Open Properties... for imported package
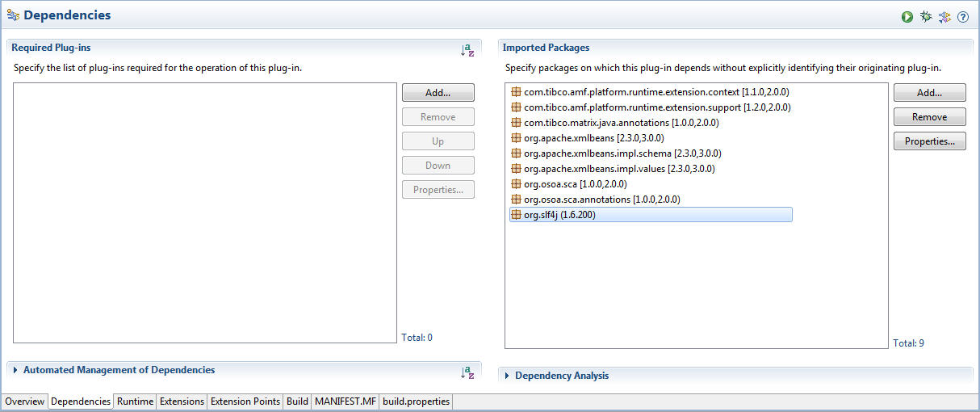The height and width of the screenshot is (412, 980). (x=930, y=141)
